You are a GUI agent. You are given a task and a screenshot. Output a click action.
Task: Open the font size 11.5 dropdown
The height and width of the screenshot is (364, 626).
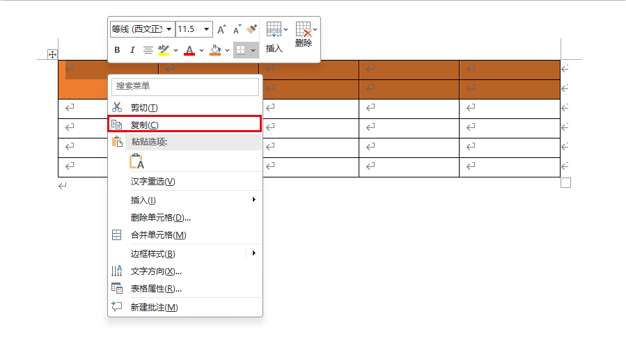[x=207, y=29]
